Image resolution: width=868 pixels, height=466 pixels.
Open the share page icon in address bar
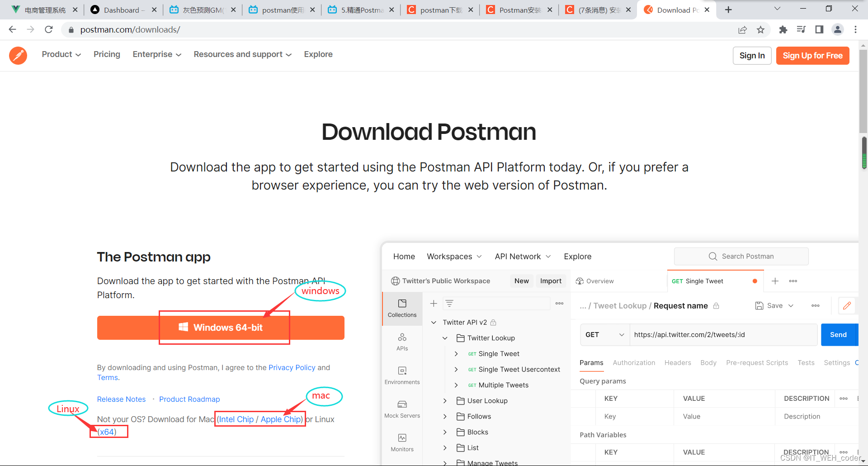tap(742, 29)
